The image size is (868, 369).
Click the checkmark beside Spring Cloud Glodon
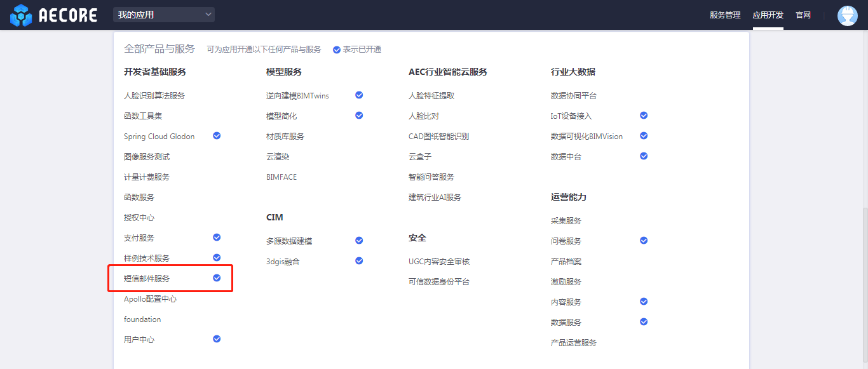217,136
